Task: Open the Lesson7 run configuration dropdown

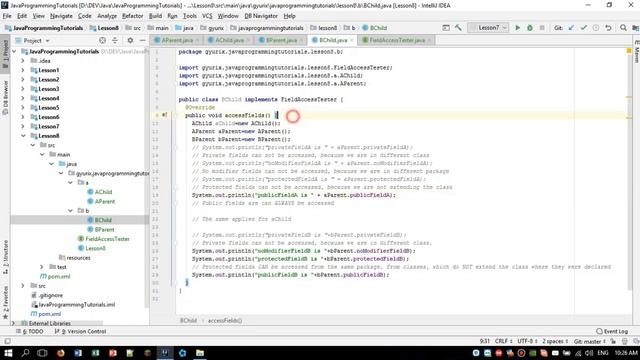Action: 489,28
